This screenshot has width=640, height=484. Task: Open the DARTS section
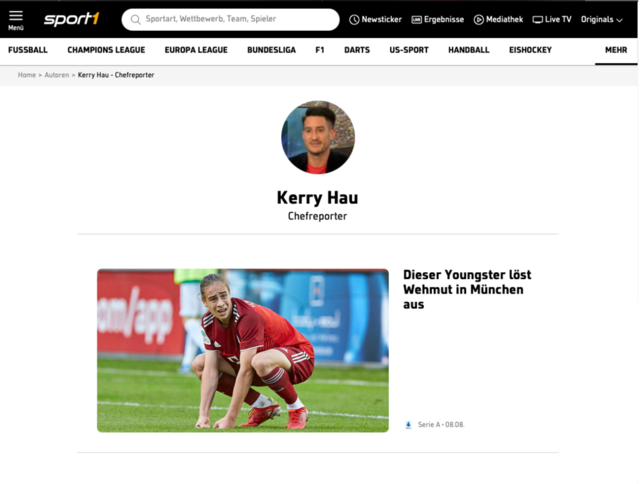pos(357,50)
